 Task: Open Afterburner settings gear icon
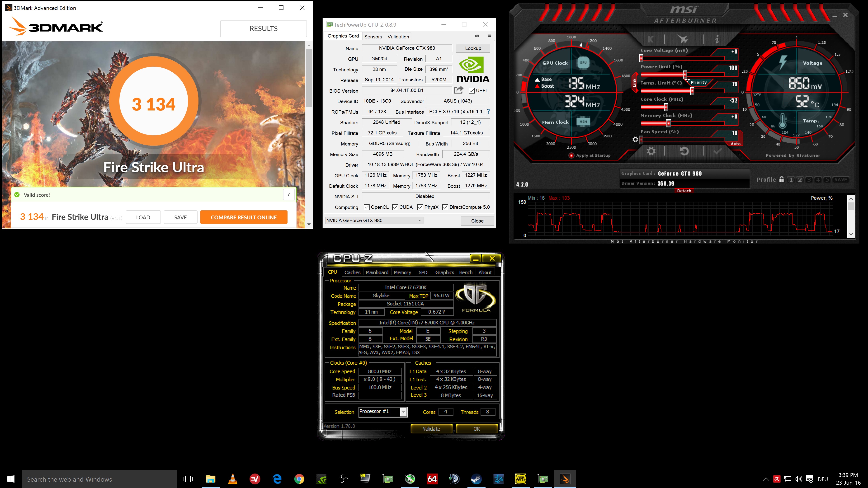[x=651, y=151]
